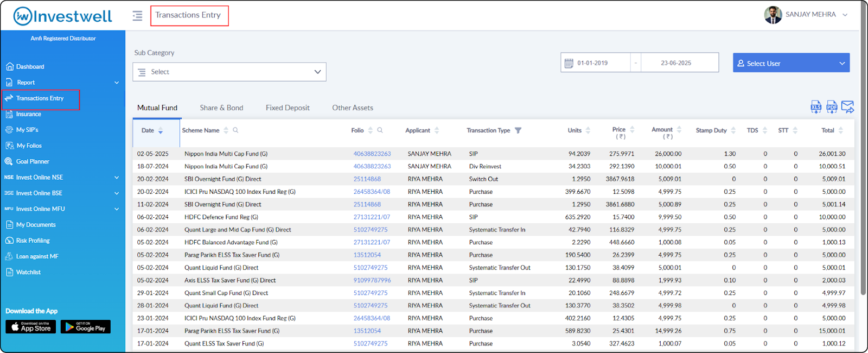Viewport: 868px width, 353px height.
Task: Open My Documents in the sidebar
Action: pyautogui.click(x=31, y=225)
